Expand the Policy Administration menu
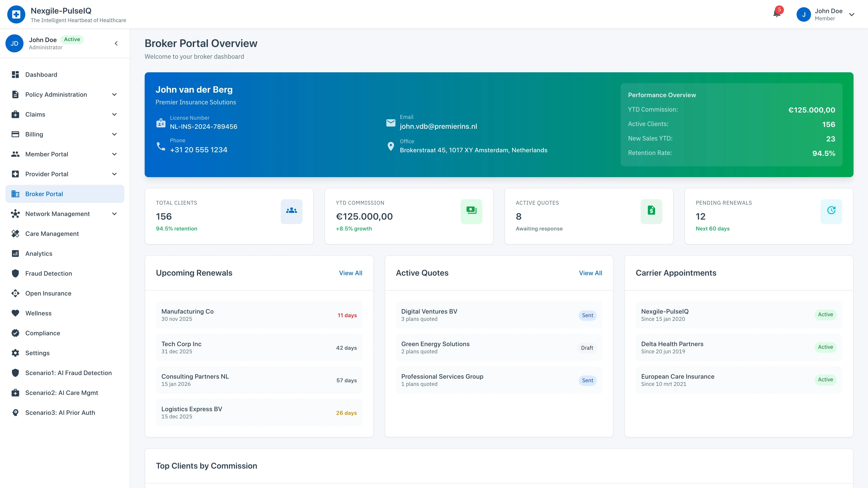Screen dimensions: 868x488 [x=114, y=95]
